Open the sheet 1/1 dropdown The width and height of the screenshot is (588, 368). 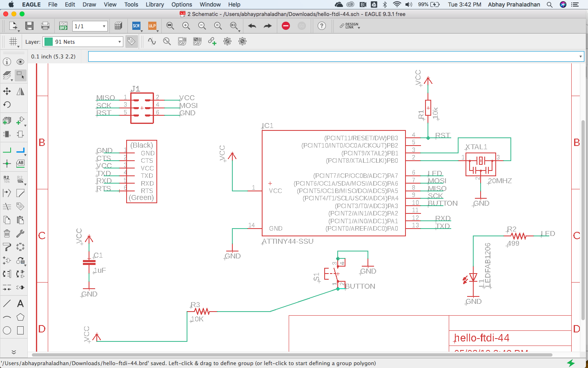click(104, 26)
